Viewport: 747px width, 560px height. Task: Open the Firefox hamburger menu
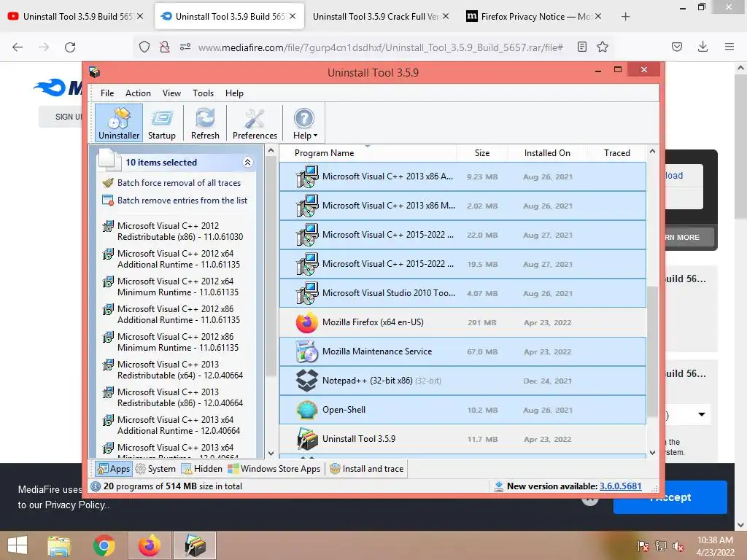(729, 47)
